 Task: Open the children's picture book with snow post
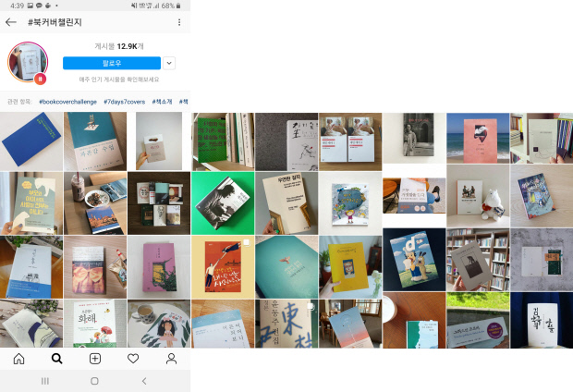(x=350, y=203)
